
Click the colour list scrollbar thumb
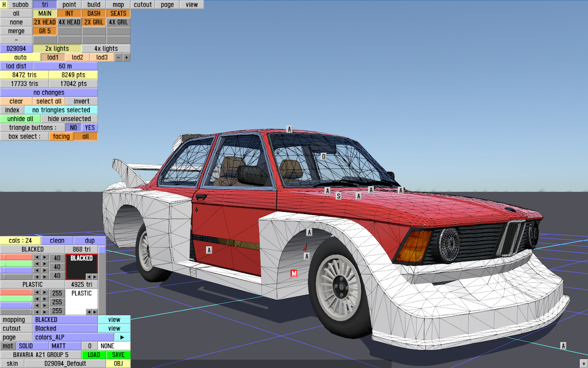(x=102, y=249)
